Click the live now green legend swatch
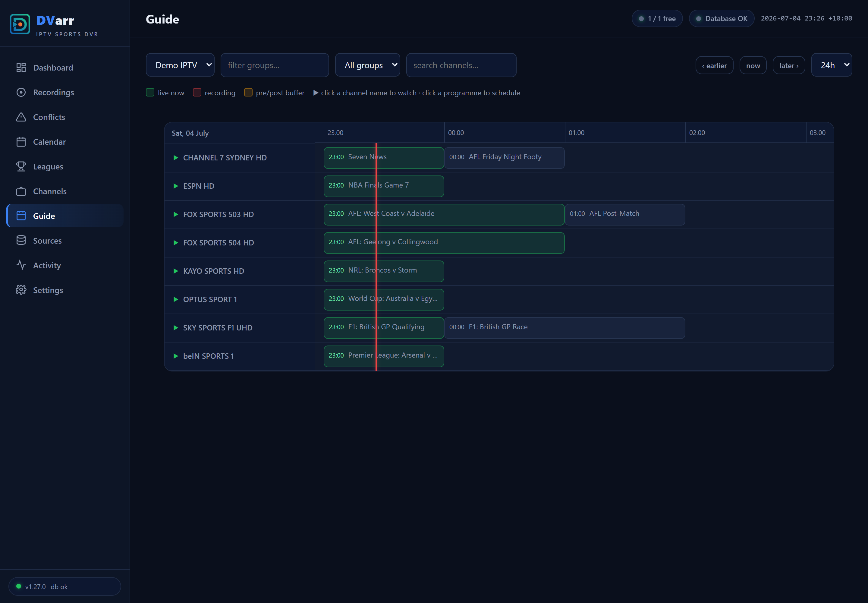868x603 pixels. (x=150, y=92)
